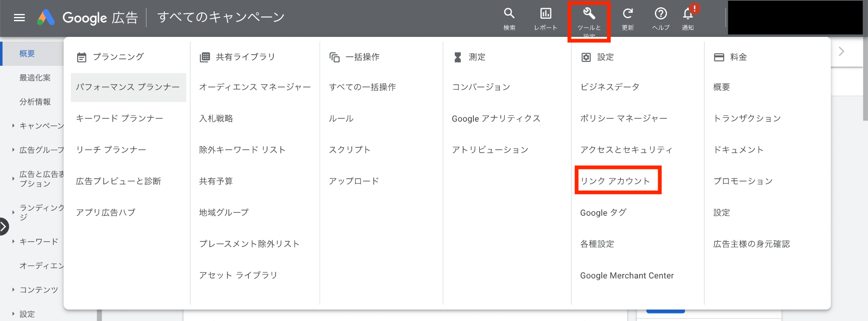Open 概要 under 料金 billing
The width and height of the screenshot is (868, 321).
(x=721, y=87)
